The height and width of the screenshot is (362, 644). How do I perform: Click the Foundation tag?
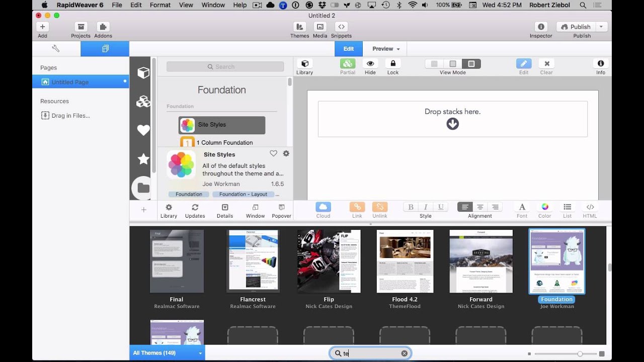[189, 194]
